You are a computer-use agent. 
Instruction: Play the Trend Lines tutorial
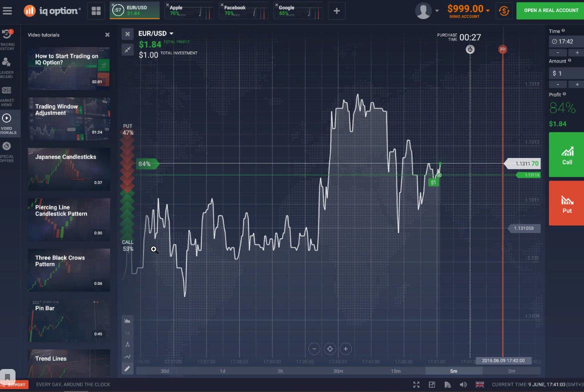(69, 363)
